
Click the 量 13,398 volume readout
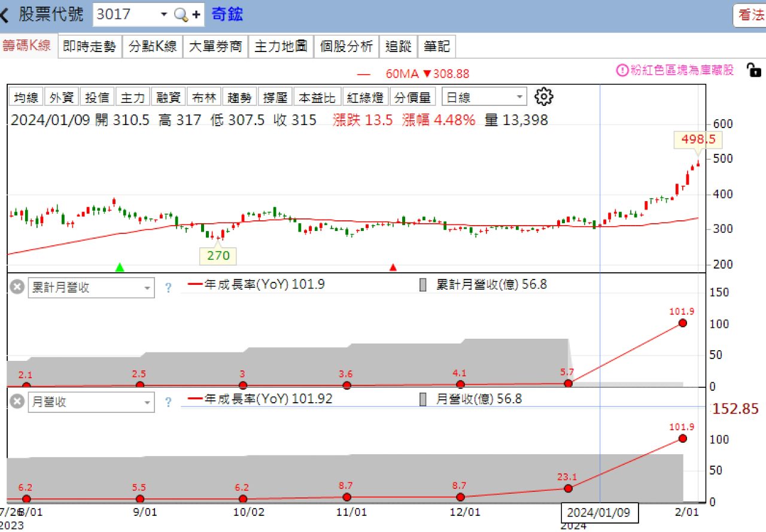click(516, 120)
